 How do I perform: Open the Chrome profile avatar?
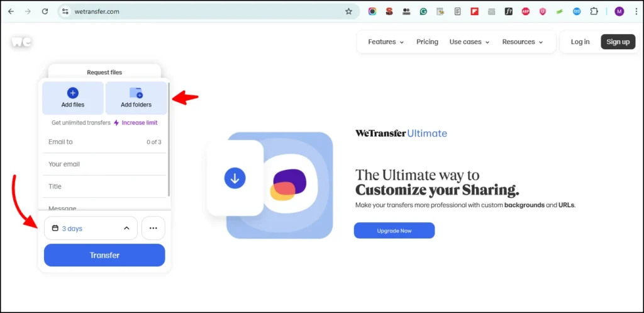[619, 11]
